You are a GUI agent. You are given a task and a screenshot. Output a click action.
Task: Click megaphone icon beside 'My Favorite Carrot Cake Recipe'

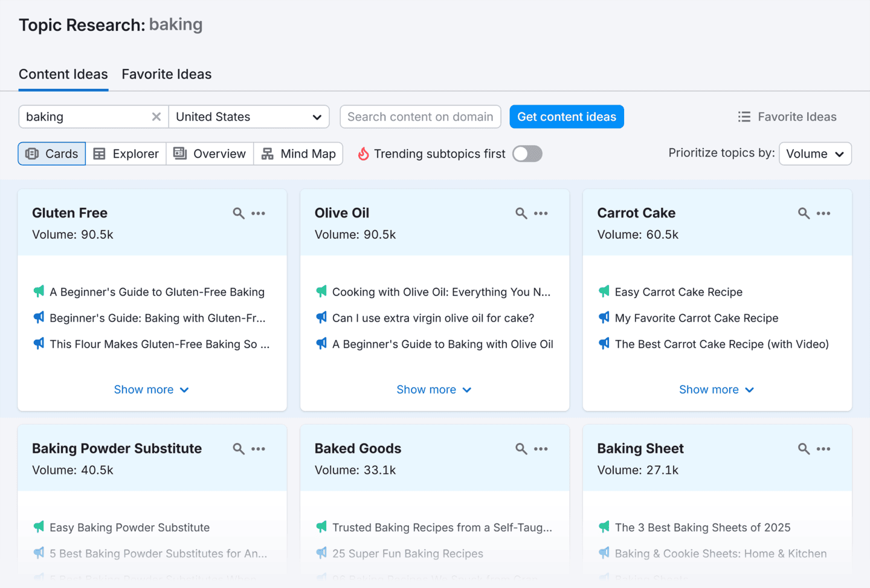click(x=604, y=318)
